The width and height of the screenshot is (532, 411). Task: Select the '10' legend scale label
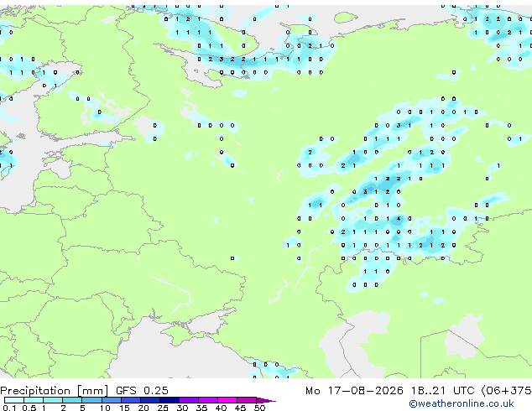pos(105,408)
